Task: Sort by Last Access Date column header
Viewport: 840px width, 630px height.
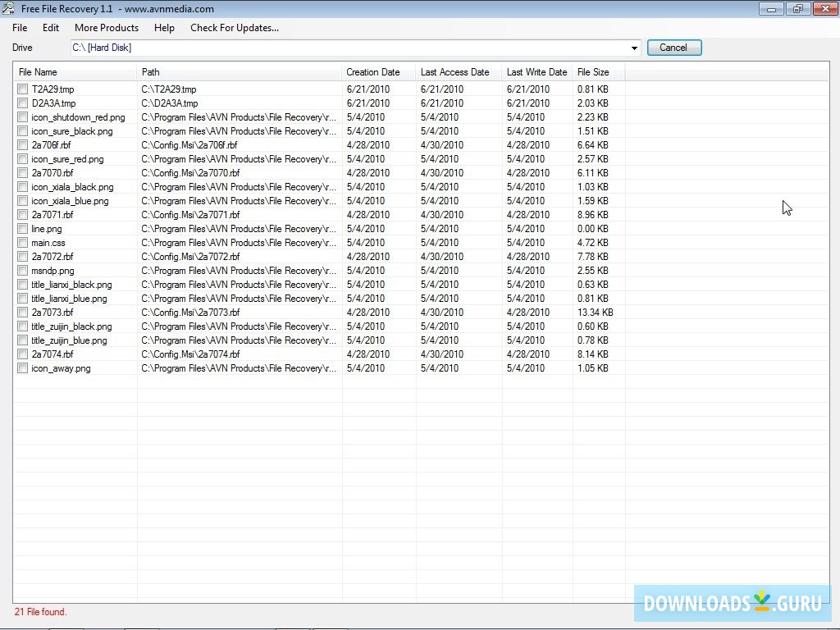Action: [x=459, y=72]
